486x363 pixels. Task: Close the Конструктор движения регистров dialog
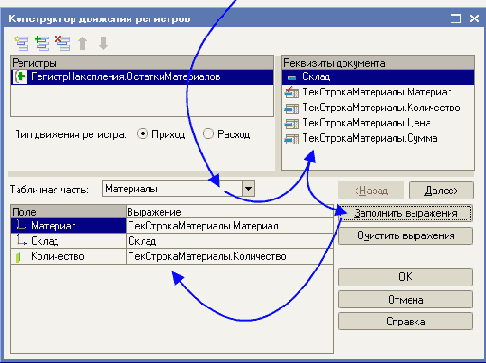coord(474,18)
